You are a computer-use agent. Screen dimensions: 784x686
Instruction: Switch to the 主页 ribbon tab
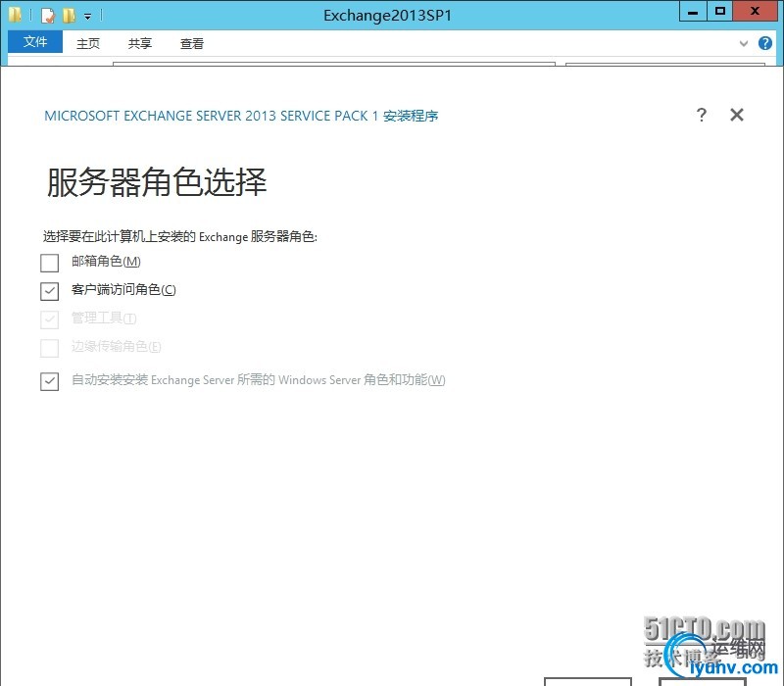[88, 43]
